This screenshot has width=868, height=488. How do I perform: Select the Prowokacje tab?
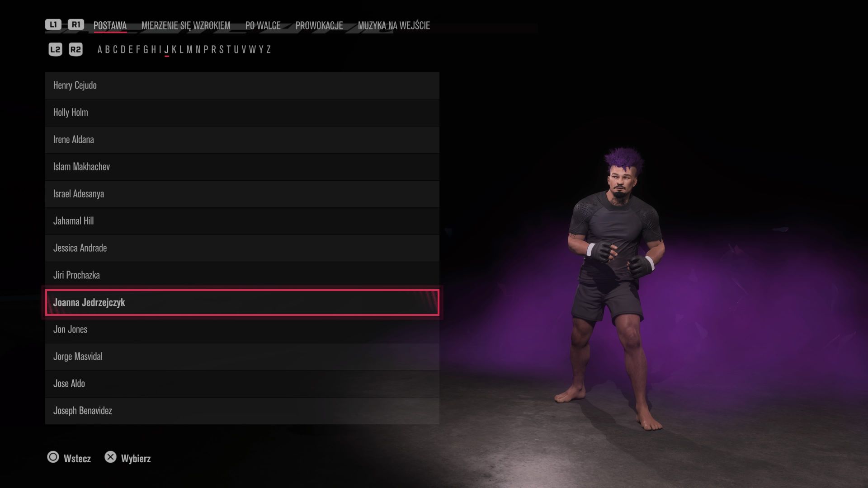(319, 26)
